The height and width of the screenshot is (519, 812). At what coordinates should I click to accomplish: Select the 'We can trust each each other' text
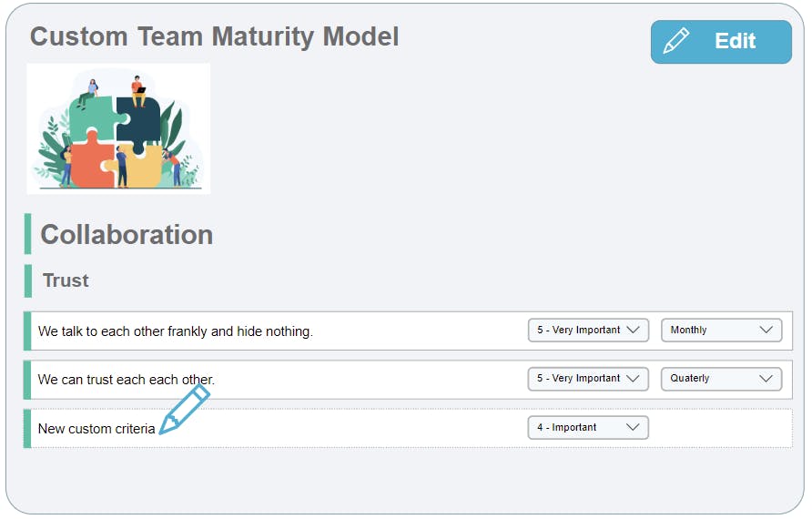click(127, 380)
